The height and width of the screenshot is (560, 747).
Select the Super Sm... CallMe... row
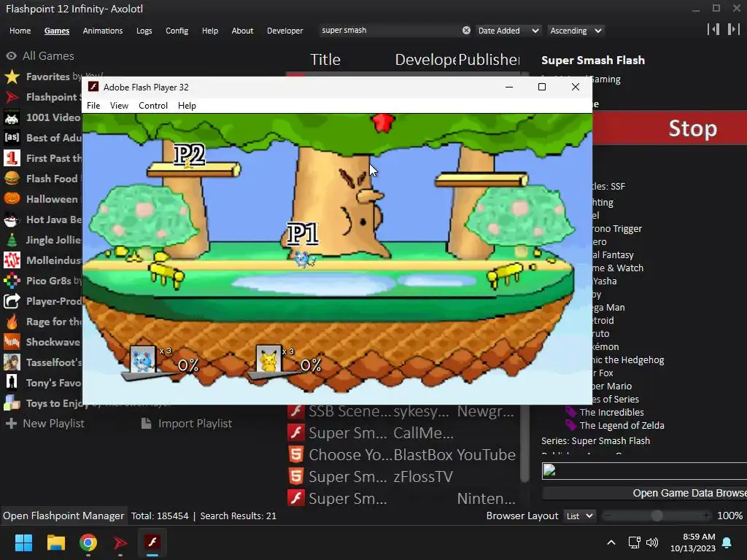click(x=403, y=432)
